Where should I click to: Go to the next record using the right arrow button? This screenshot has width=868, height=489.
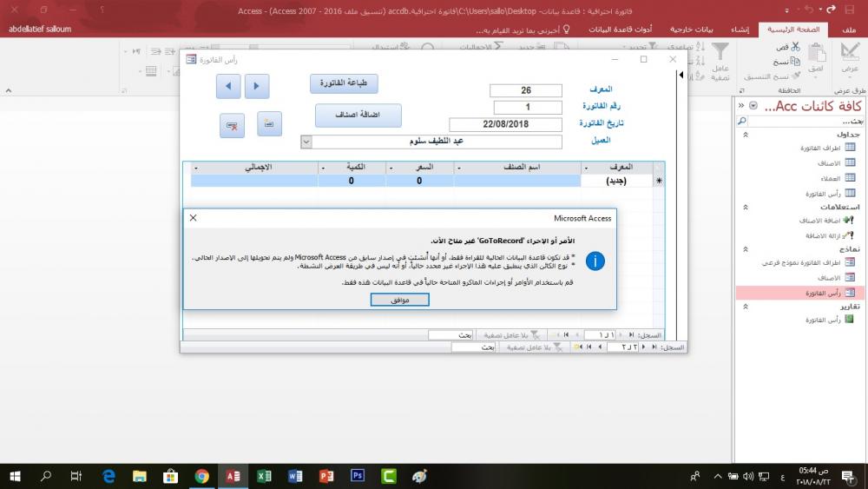click(x=257, y=86)
